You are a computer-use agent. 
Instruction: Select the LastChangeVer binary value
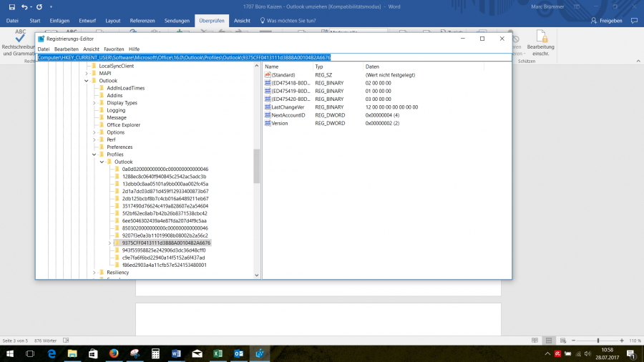[x=288, y=107]
